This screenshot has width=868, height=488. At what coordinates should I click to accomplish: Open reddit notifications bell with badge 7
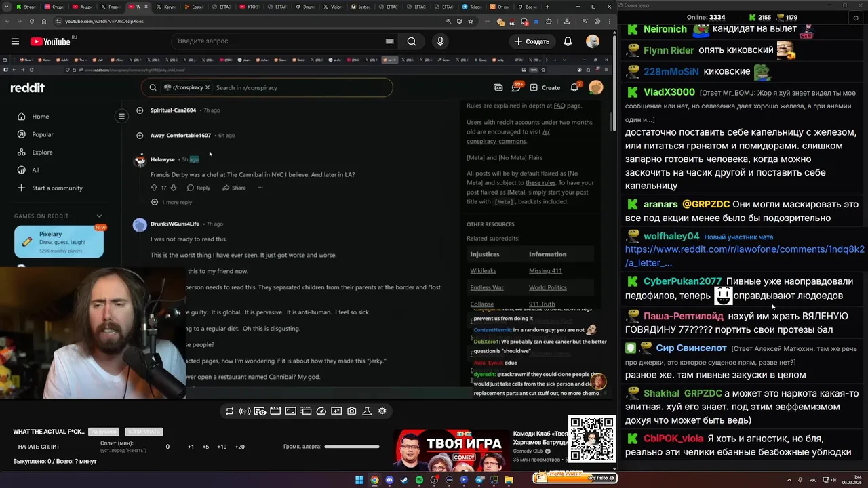pos(575,87)
